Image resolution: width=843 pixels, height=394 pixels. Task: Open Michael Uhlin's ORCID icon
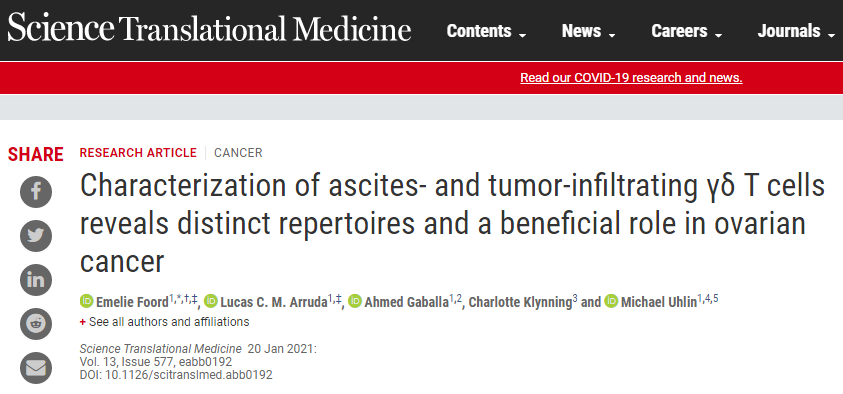611,301
